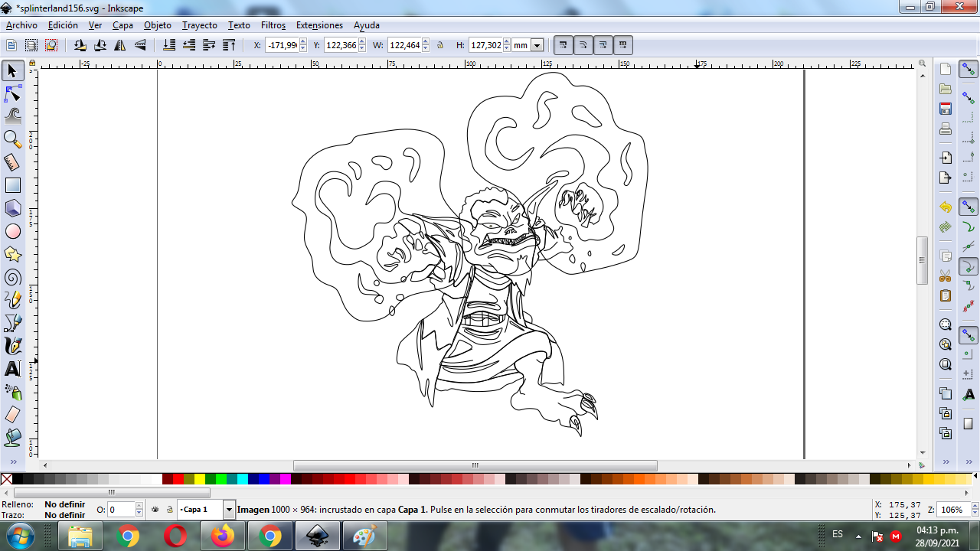Image resolution: width=980 pixels, height=551 pixels.
Task: Toggle Capa 1 layer lock
Action: coord(170,509)
